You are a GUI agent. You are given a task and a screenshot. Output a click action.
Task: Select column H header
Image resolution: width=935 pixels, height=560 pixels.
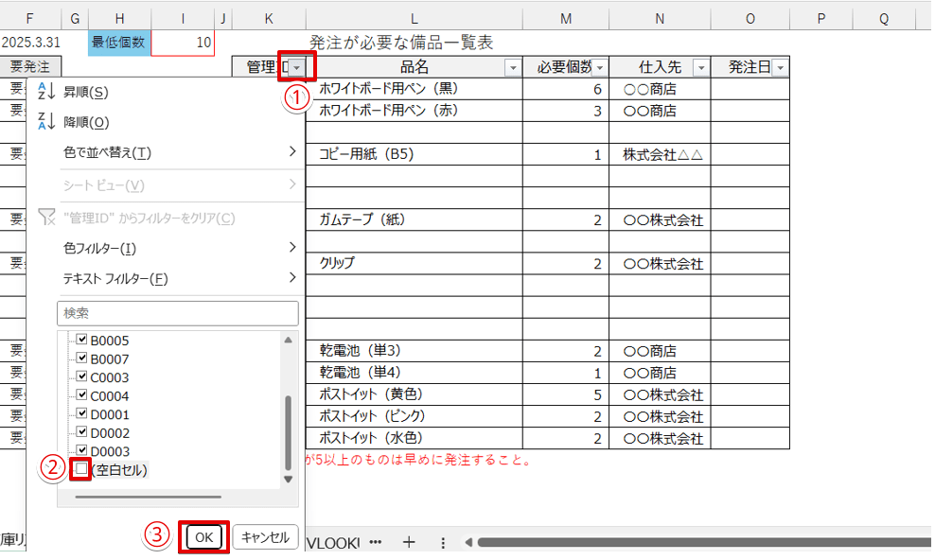coord(119,19)
